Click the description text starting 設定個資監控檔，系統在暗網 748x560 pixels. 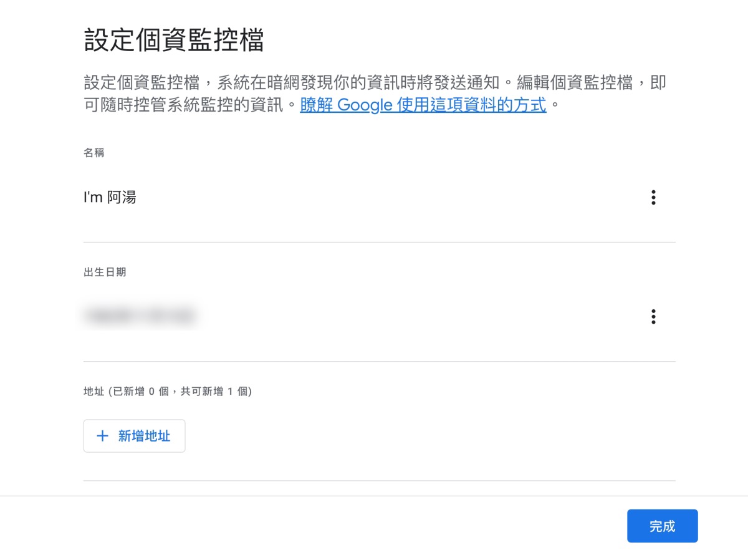pos(374,83)
